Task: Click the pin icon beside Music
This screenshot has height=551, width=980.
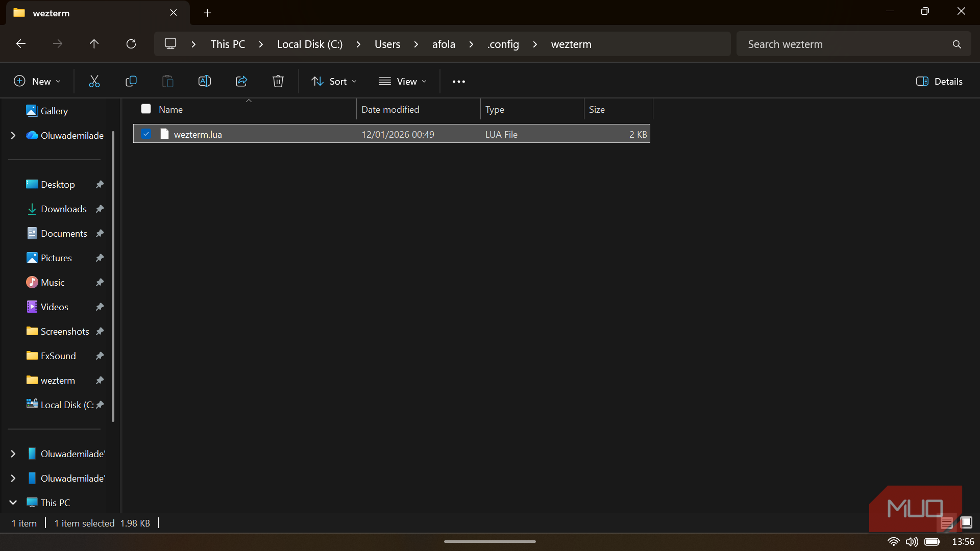Action: pyautogui.click(x=100, y=282)
